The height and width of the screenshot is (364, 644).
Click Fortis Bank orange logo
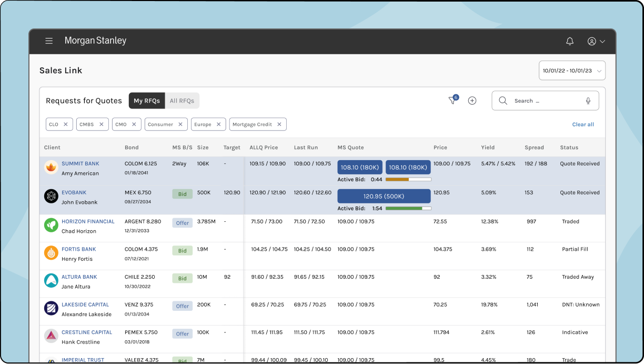51,253
